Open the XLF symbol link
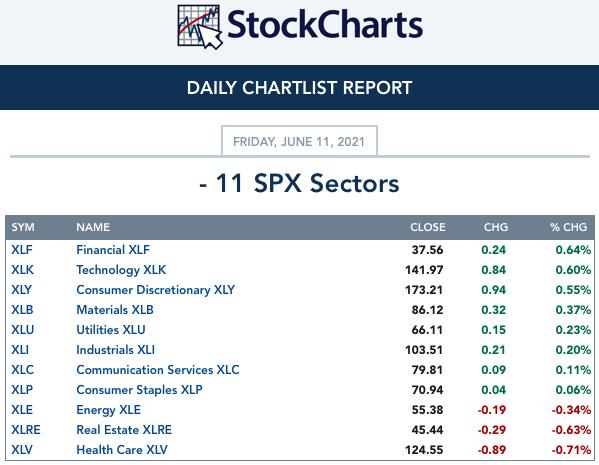 point(22,250)
